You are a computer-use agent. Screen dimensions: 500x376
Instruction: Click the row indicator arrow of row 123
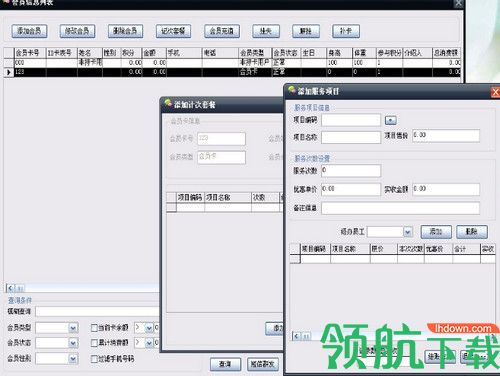(x=9, y=72)
